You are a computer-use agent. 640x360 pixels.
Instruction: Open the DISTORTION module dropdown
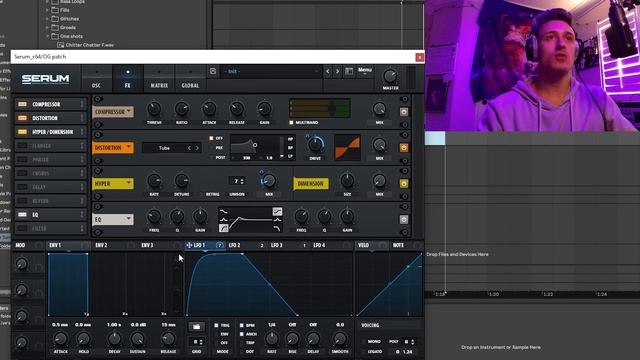coord(113,148)
